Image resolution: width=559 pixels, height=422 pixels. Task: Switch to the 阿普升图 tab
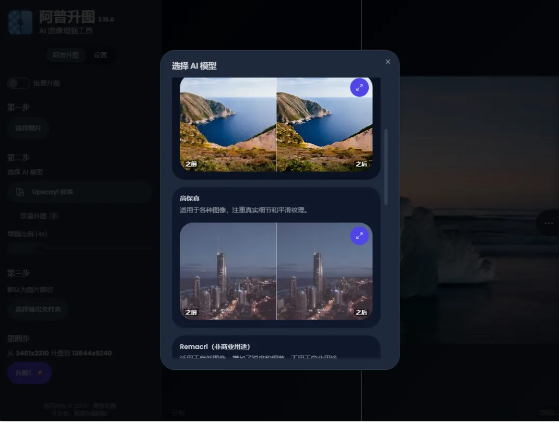point(66,55)
